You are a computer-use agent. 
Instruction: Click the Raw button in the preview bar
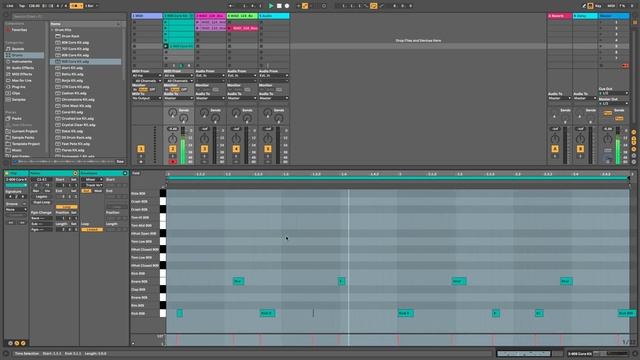tap(120, 162)
